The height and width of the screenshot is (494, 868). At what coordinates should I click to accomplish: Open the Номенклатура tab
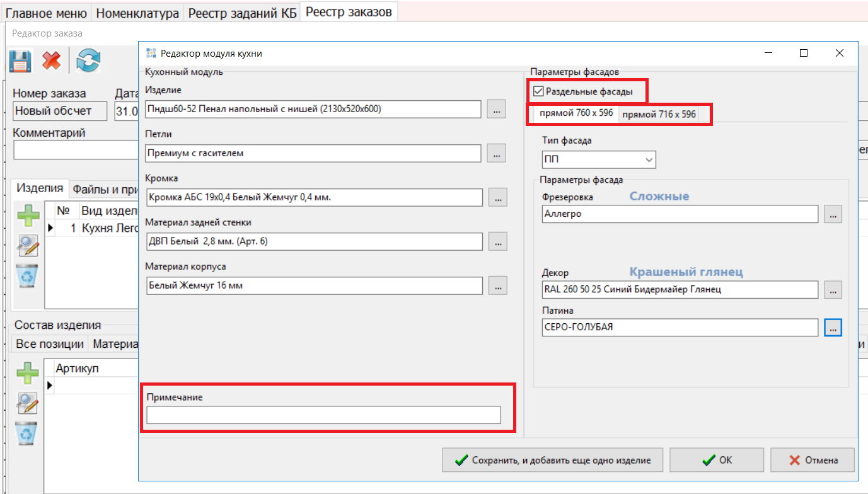click(137, 13)
